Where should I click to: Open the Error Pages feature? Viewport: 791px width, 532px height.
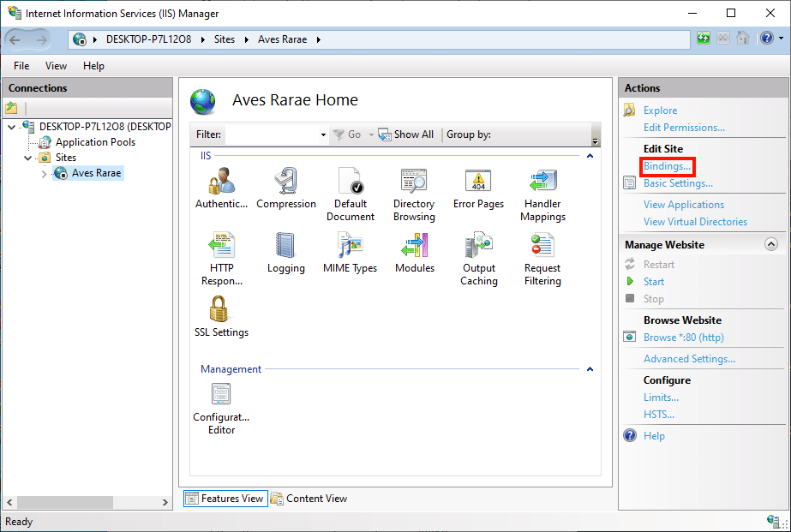478,182
